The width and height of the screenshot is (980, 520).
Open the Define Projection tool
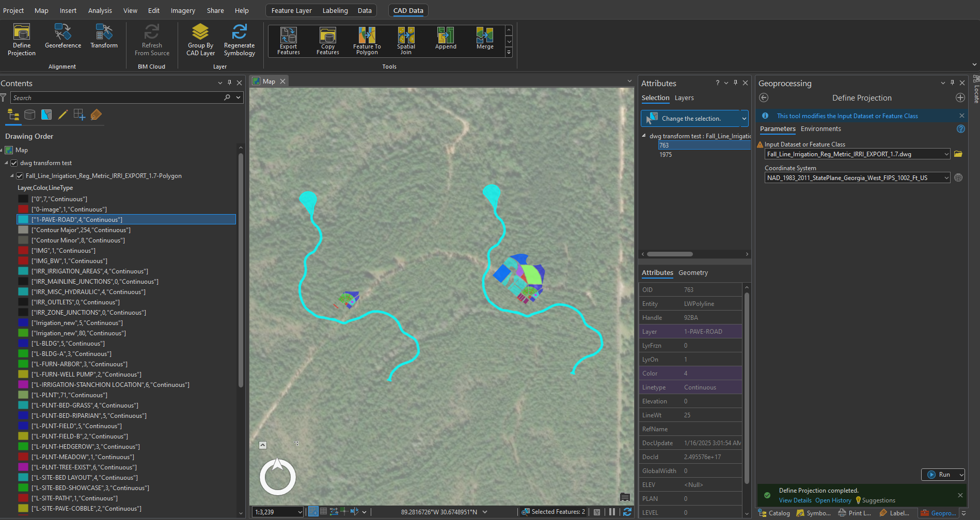click(x=21, y=40)
